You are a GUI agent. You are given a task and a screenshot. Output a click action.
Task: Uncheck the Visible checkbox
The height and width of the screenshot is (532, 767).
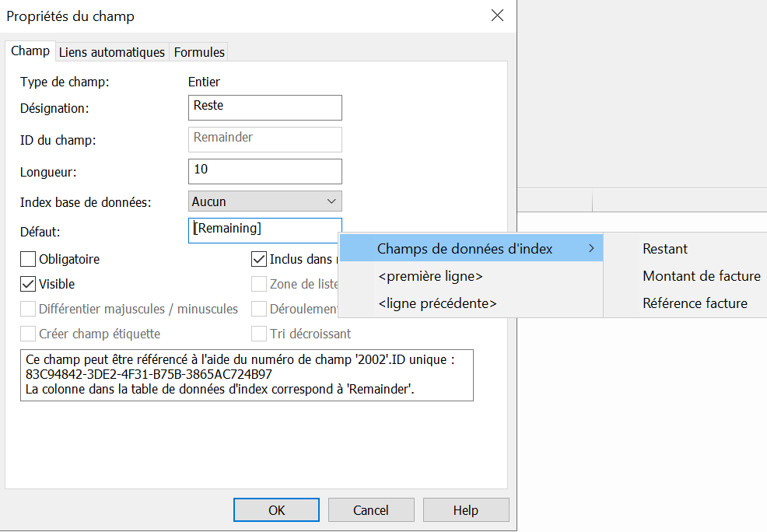tap(28, 284)
